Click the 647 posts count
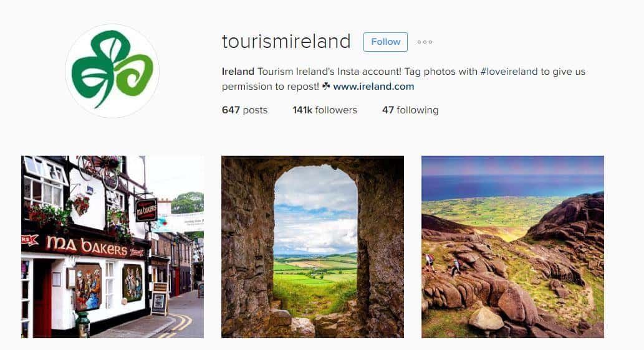Screen dimensions: 644x350 (x=244, y=110)
